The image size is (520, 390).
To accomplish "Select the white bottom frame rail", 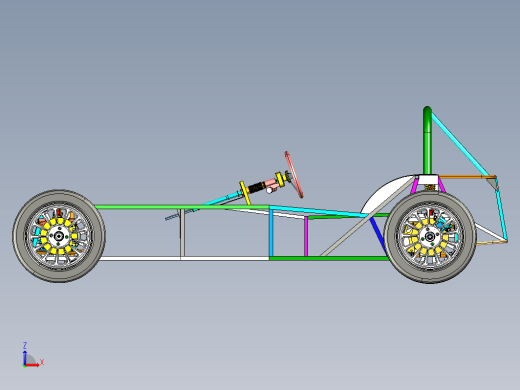I will (184, 258).
